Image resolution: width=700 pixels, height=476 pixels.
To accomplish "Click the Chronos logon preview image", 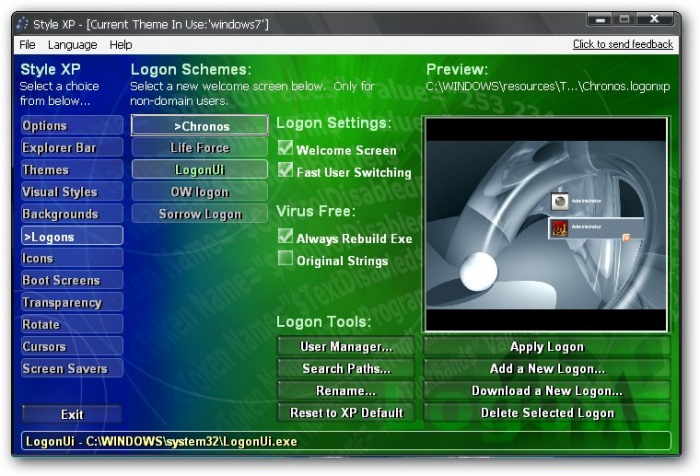I will [x=546, y=225].
